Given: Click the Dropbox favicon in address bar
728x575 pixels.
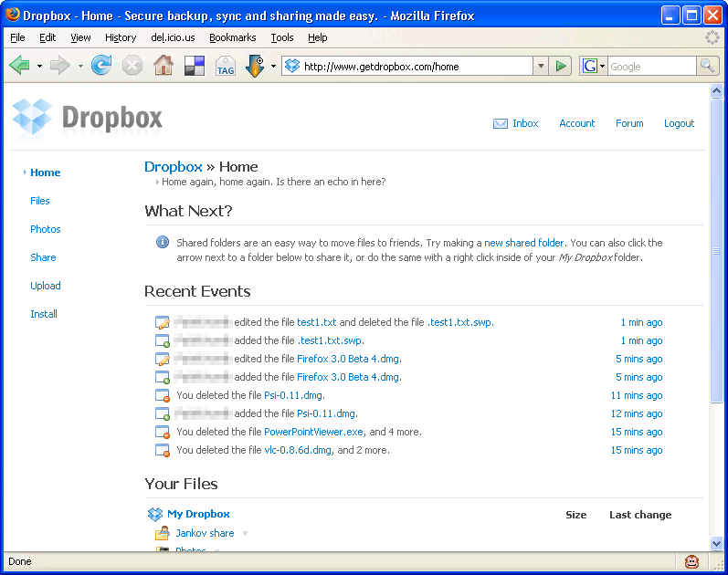Looking at the screenshot, I should [x=292, y=66].
